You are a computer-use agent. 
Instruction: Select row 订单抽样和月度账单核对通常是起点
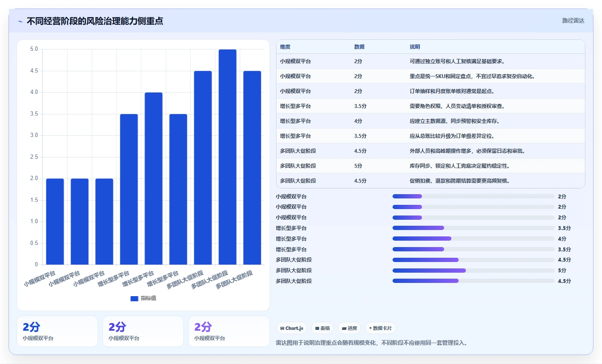pyautogui.click(x=430, y=91)
